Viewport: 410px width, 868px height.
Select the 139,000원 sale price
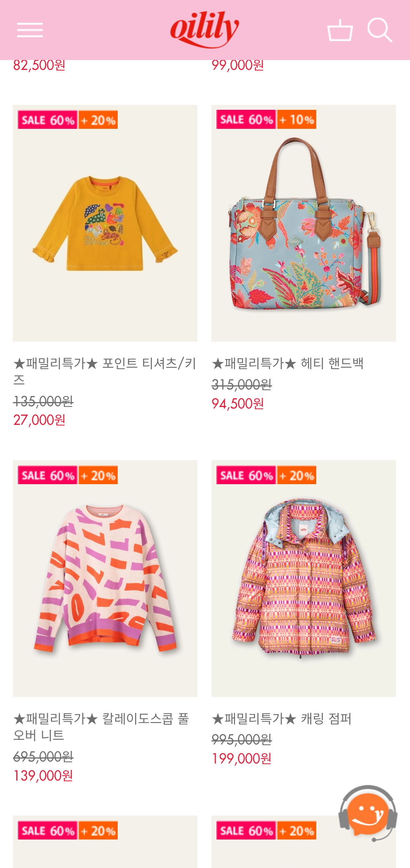43,775
